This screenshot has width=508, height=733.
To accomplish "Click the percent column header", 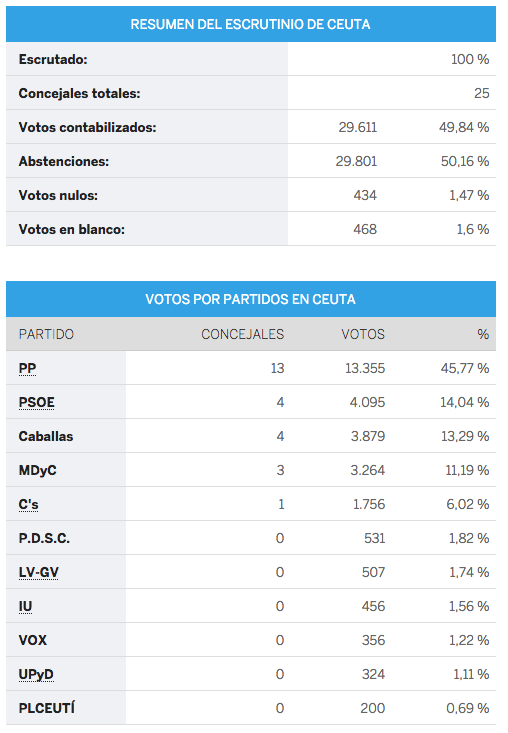I will click(x=483, y=334).
